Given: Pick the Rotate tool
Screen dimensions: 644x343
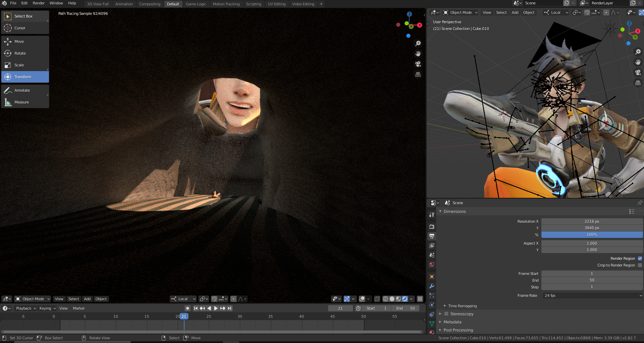Looking at the screenshot, I should coord(25,53).
